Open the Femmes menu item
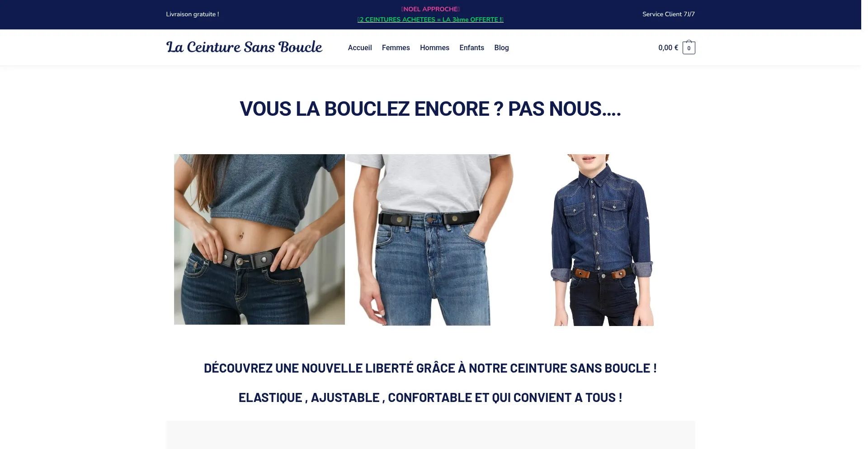 click(x=396, y=47)
